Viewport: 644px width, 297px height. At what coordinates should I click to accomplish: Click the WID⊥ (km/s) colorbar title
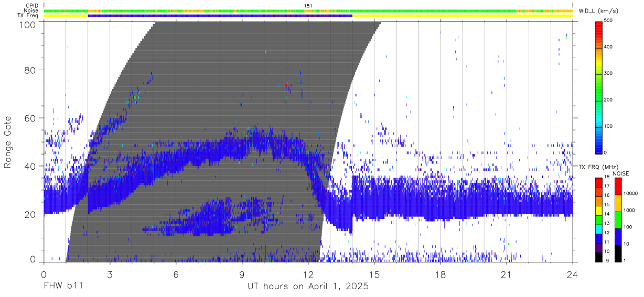(599, 11)
